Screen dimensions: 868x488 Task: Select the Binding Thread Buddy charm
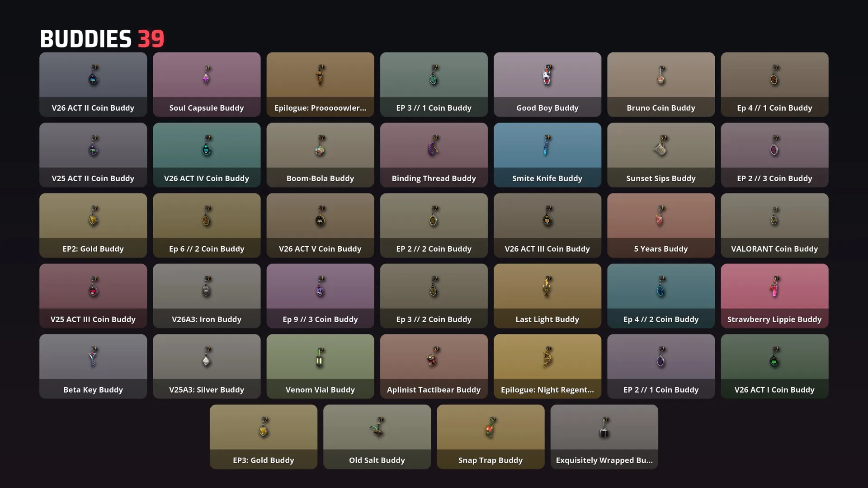434,145
